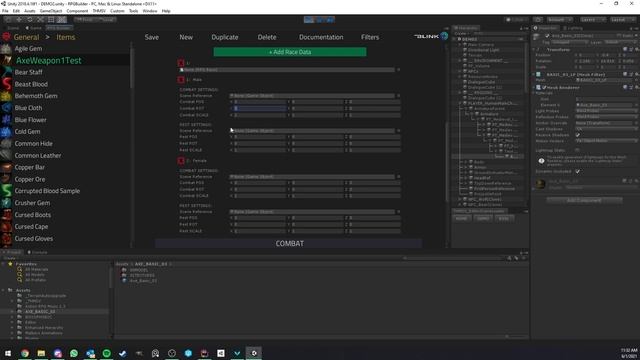Remove the Female race entry with red X

pyautogui.click(x=181, y=160)
